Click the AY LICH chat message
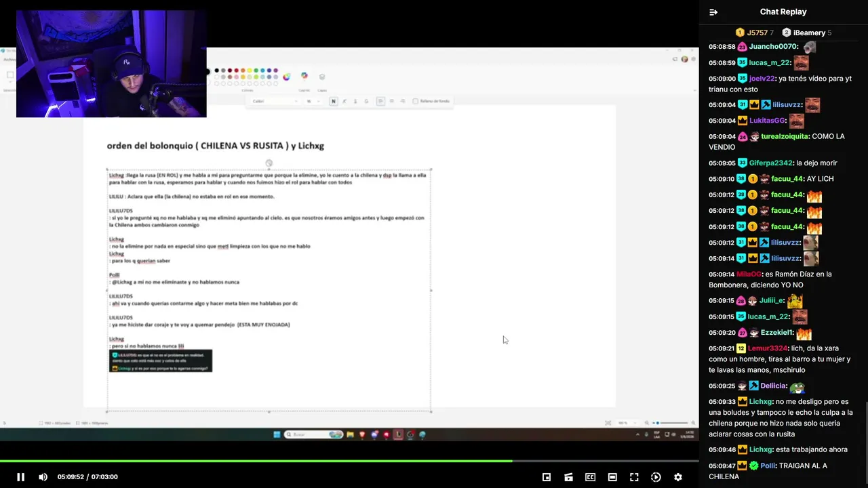Viewport: 868px width, 488px height. [820, 179]
